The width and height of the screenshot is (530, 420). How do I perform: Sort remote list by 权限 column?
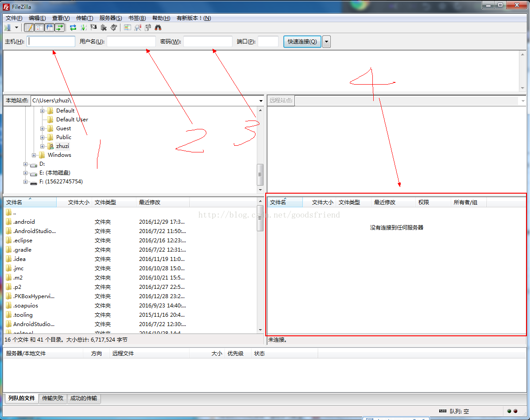click(x=433, y=202)
